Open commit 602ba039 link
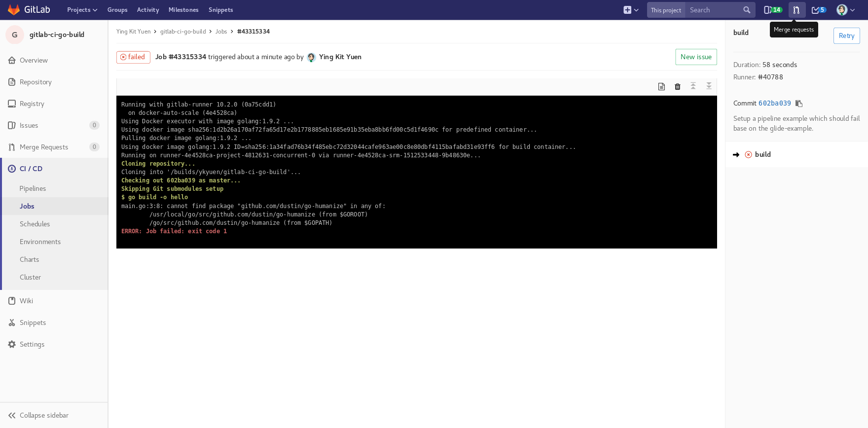The width and height of the screenshot is (868, 428). coord(774,103)
